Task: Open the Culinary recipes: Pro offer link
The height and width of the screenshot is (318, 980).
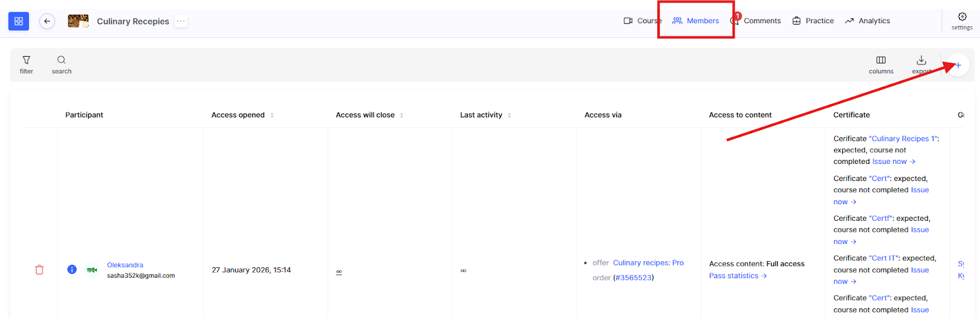Action: [x=648, y=263]
